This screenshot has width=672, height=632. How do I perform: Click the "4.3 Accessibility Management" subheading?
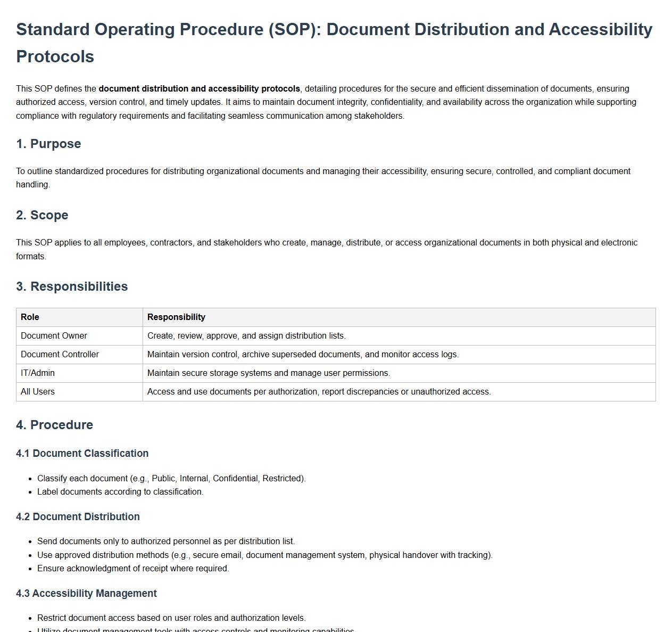(x=86, y=593)
